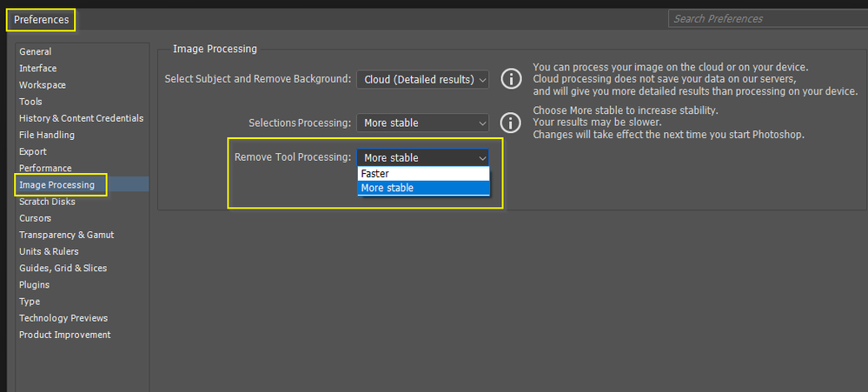Click the info icon beside Selections Processing
This screenshot has height=392, width=868.
pos(513,123)
